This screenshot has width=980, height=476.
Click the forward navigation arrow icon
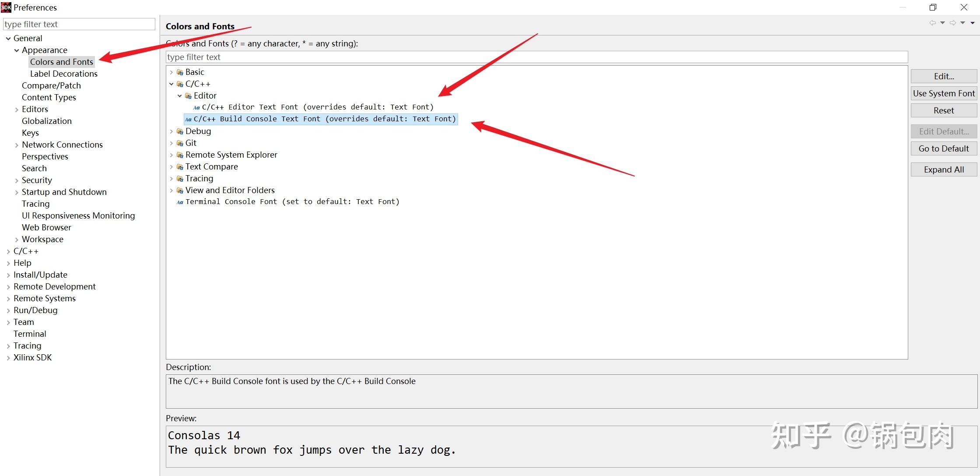click(952, 23)
